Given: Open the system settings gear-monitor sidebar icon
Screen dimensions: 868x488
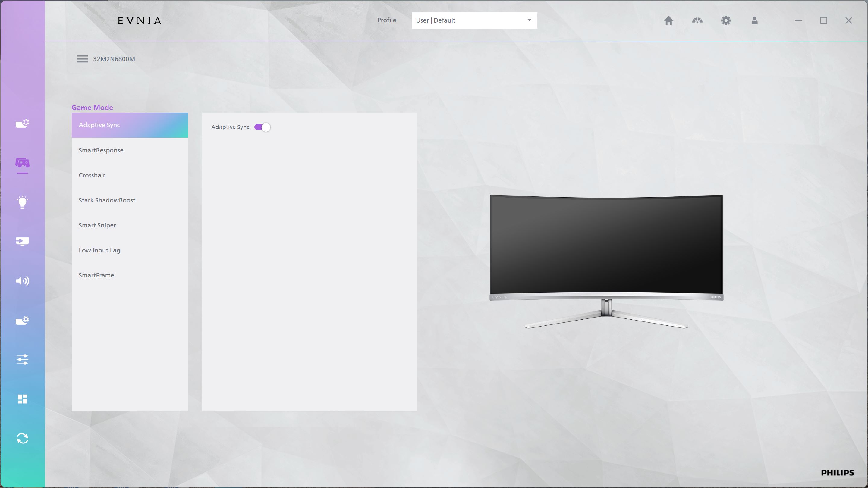Looking at the screenshot, I should (22, 320).
